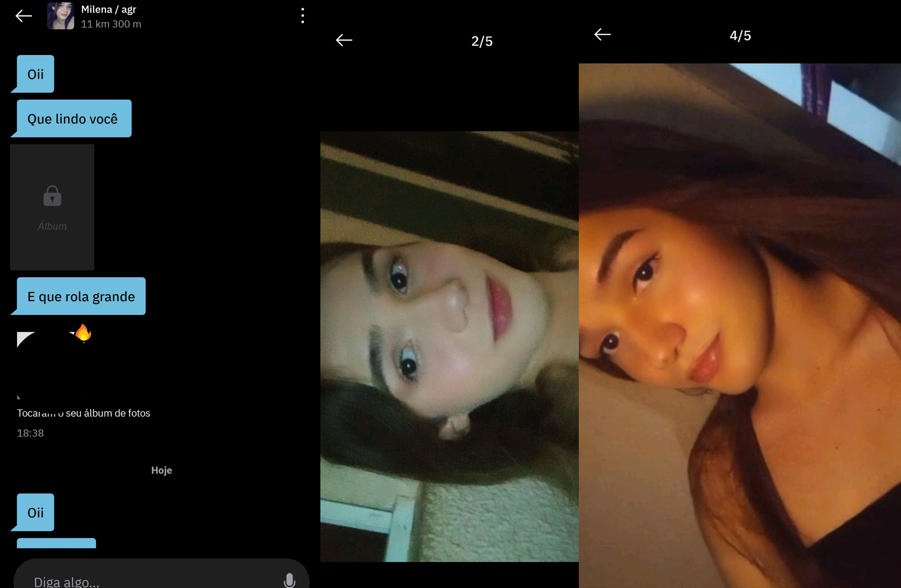901x588 pixels.
Task: Click the 4/5 photo counter label
Action: (x=740, y=36)
